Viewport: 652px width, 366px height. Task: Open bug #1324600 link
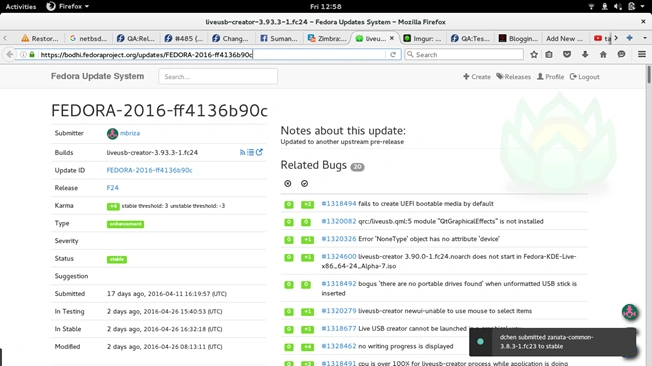pyautogui.click(x=339, y=257)
